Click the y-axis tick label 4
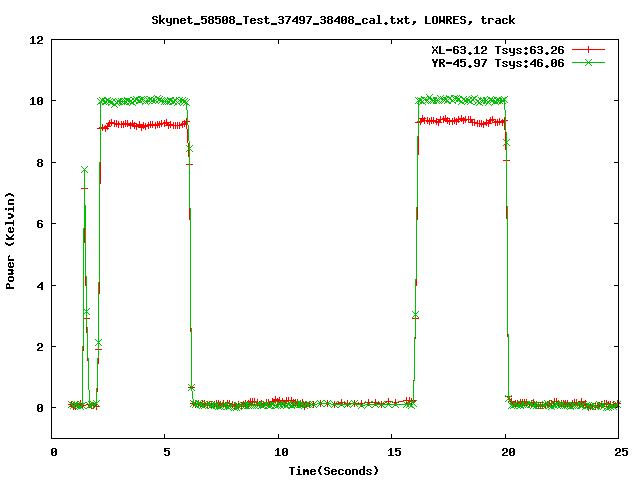 40,286
